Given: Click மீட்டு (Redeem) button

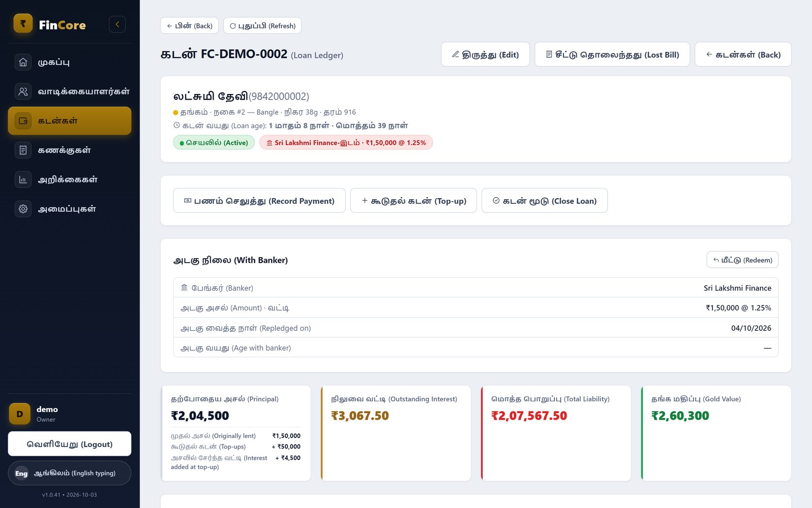Looking at the screenshot, I should tap(742, 260).
